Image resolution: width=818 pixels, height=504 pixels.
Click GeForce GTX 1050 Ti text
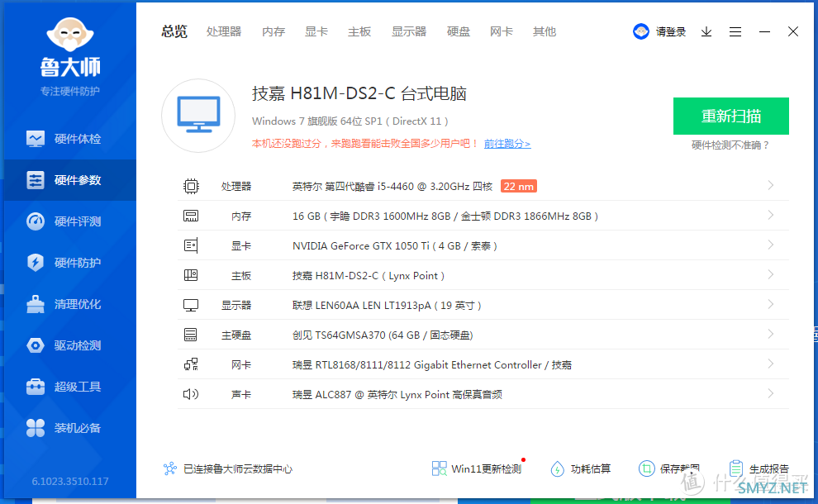coord(394,245)
